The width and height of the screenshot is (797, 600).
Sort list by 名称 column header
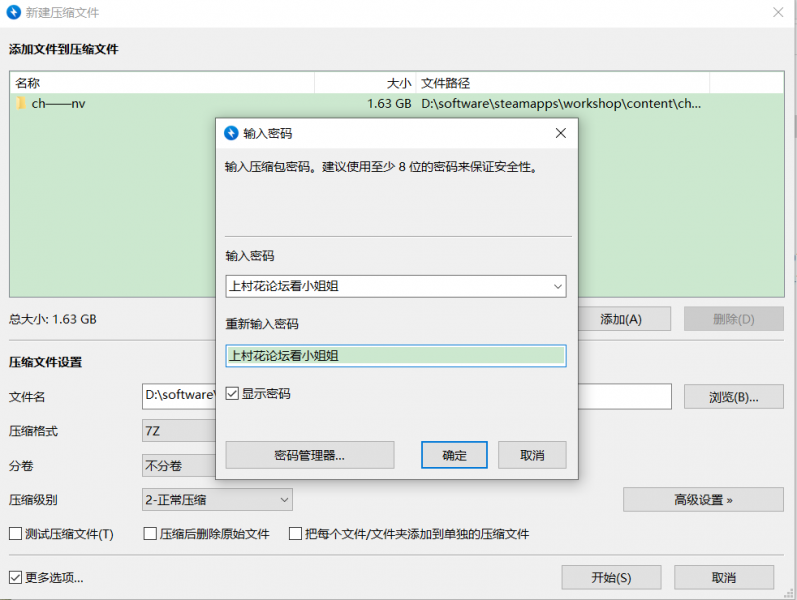click(x=160, y=83)
